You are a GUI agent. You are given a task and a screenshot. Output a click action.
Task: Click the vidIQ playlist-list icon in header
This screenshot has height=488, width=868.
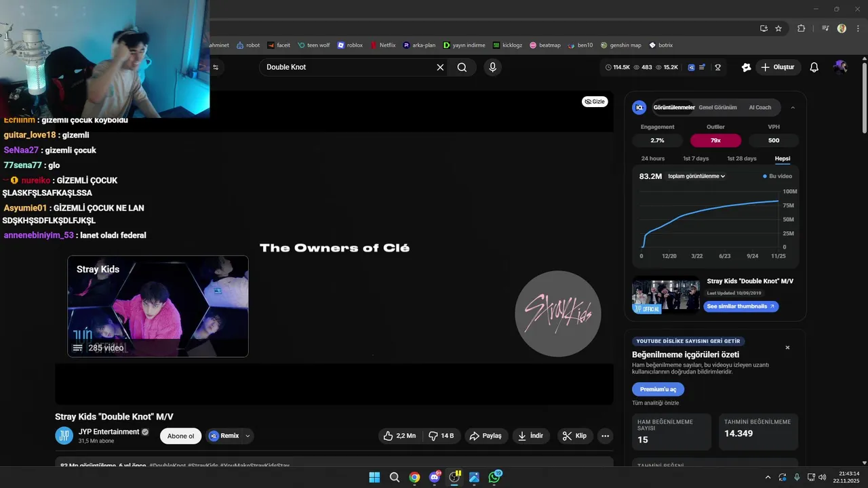[703, 67]
